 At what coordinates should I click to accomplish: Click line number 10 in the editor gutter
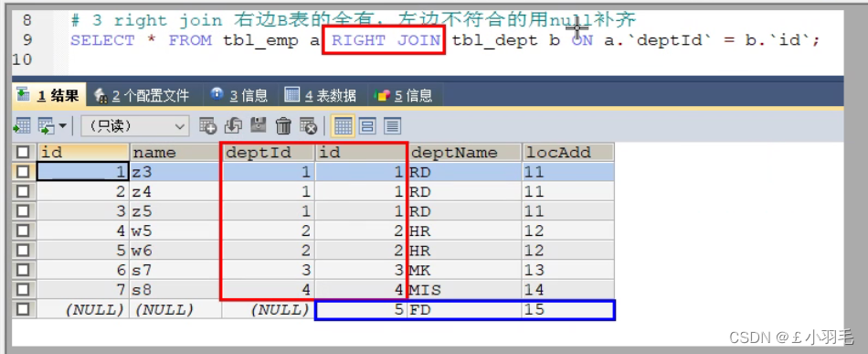(x=22, y=59)
